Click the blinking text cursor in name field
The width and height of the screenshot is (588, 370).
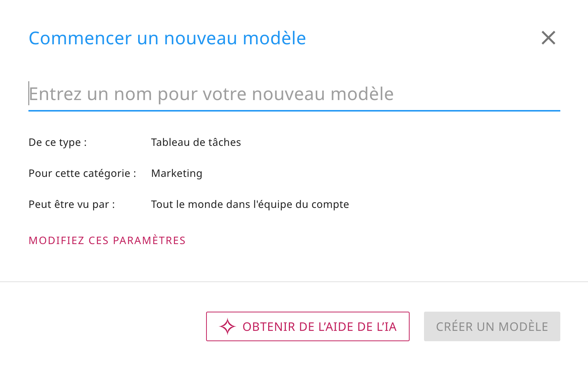tap(29, 93)
